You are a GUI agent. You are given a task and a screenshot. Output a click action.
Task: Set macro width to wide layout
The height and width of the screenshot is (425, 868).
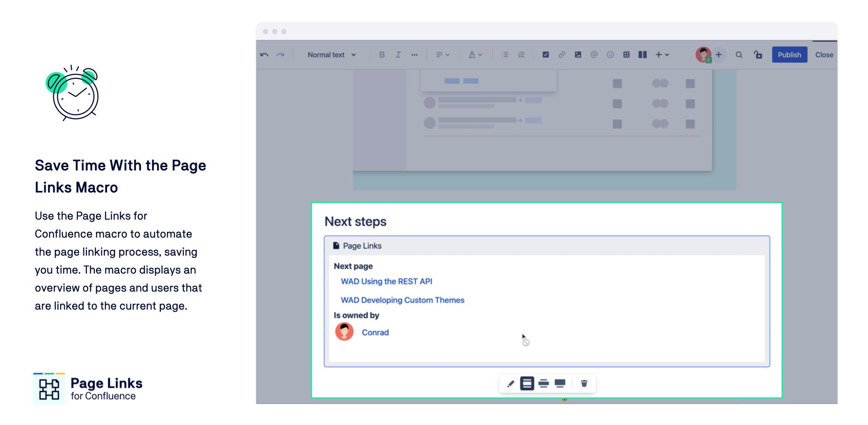[543, 383]
